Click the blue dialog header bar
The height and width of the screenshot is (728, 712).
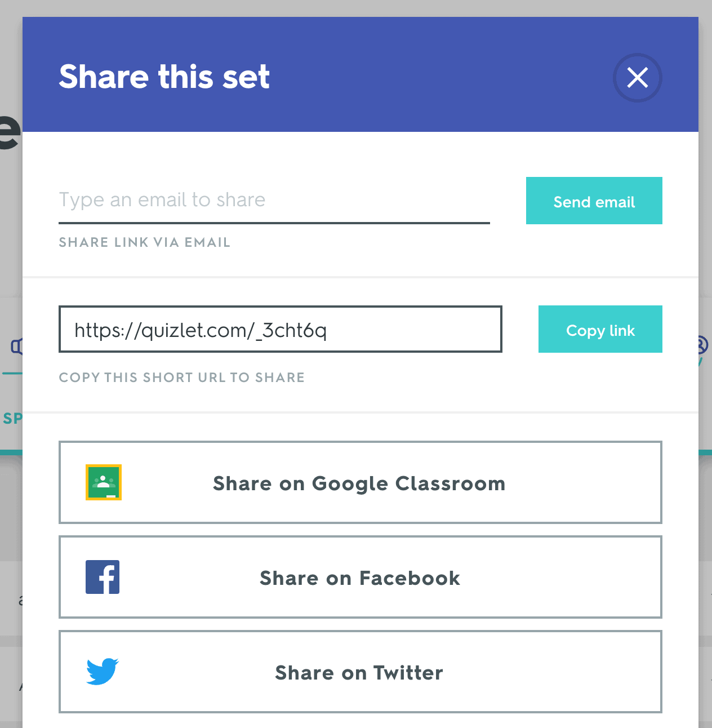click(x=361, y=74)
